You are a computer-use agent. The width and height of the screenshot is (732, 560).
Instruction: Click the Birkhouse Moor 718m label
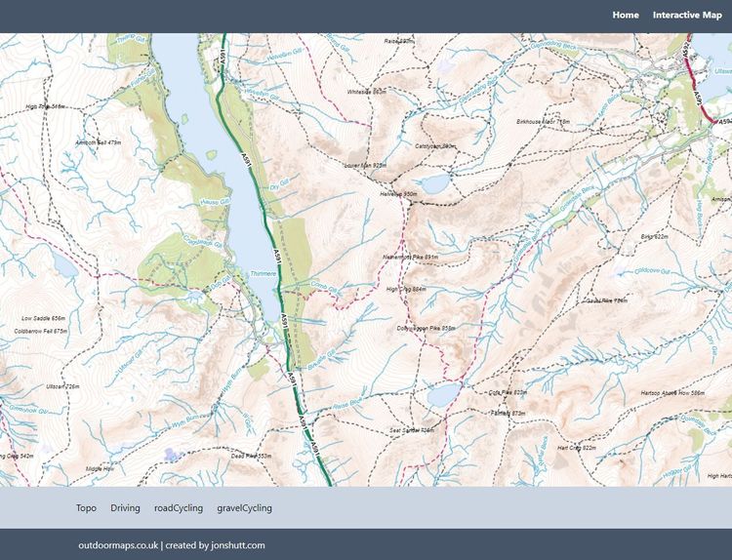(543, 122)
